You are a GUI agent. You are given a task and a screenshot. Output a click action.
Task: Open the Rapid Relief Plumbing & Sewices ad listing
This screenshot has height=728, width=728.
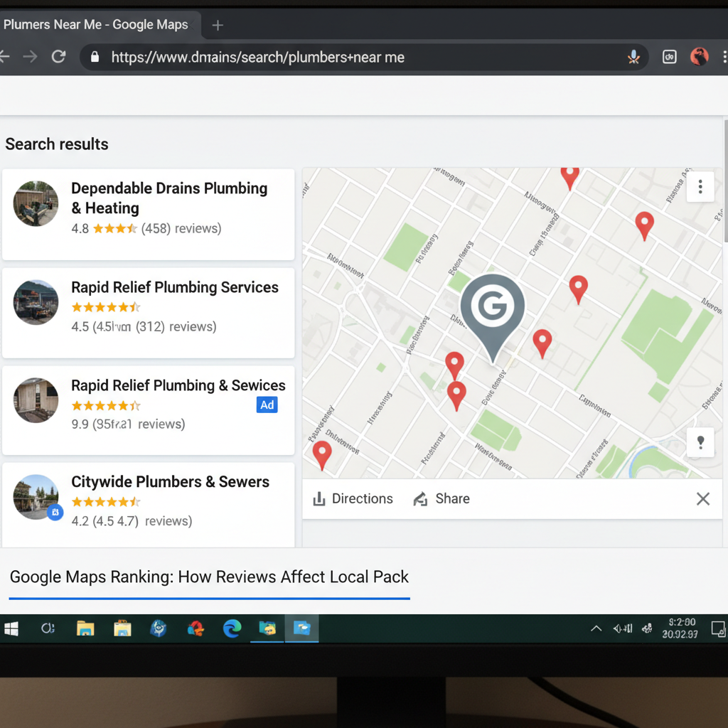(148, 410)
